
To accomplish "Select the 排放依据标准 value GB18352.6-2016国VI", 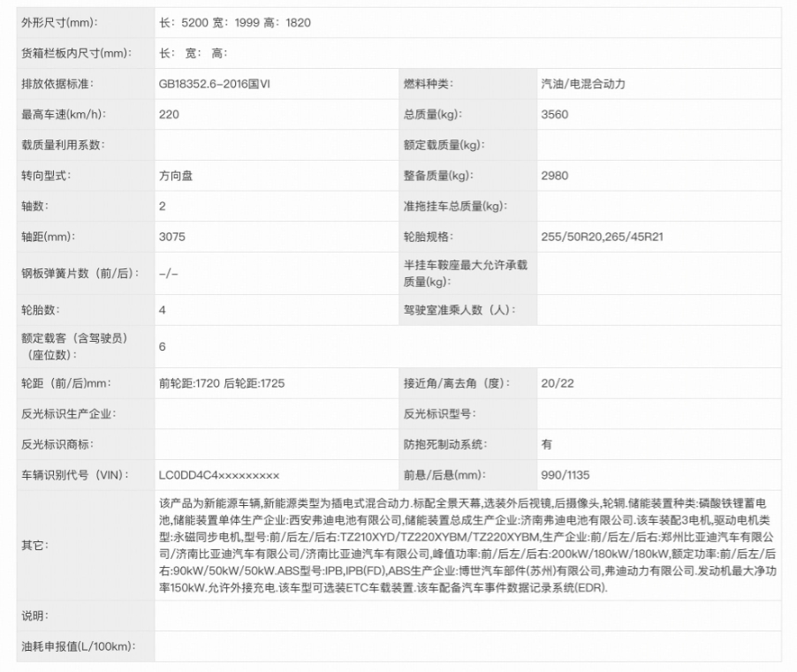I will coord(215,84).
